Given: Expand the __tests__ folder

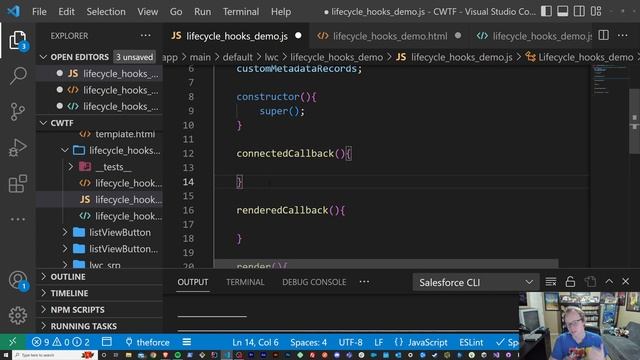Looking at the screenshot, I should coord(71,167).
